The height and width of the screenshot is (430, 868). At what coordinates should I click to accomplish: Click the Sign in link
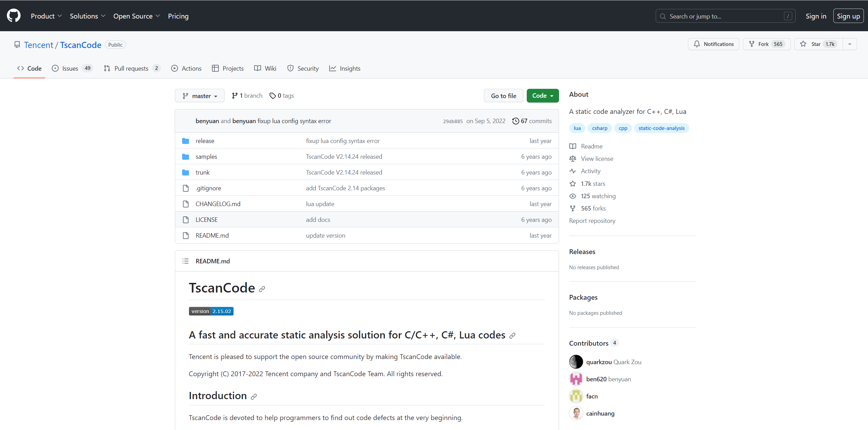click(x=816, y=16)
